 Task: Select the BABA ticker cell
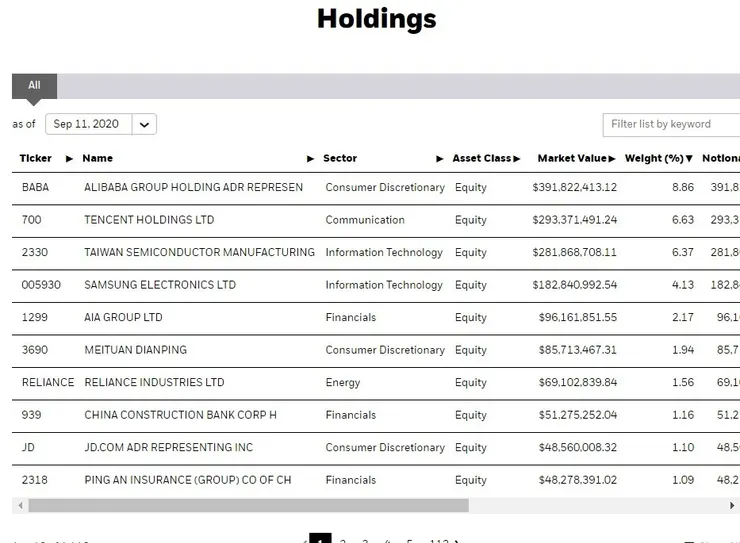[35, 187]
